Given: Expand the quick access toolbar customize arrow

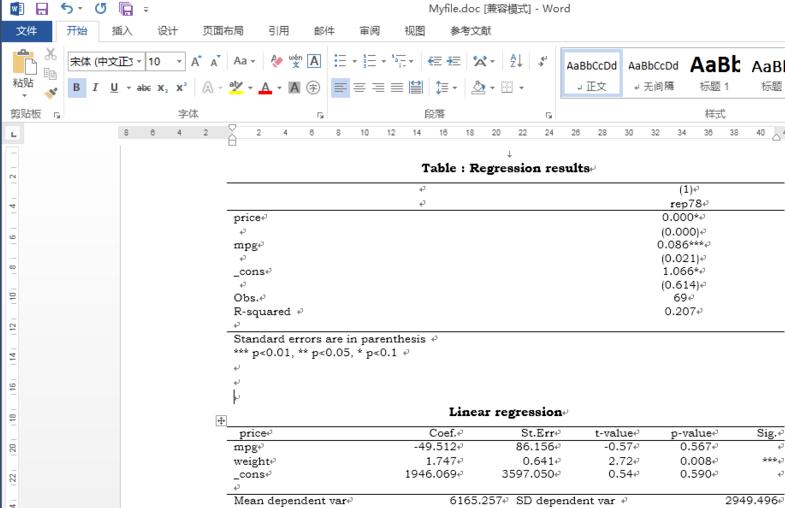Looking at the screenshot, I should pyautogui.click(x=146, y=9).
